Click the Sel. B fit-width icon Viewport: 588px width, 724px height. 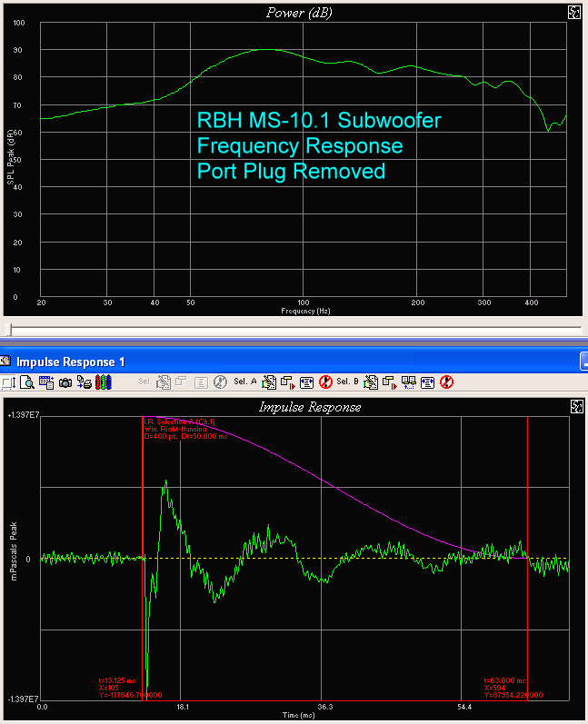click(428, 382)
